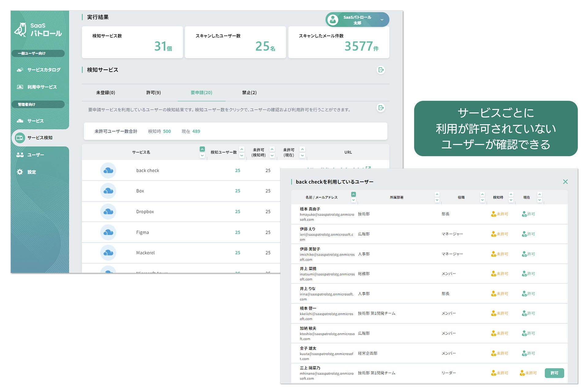
Task: Switch to the 禁止(2) tab
Action: (x=249, y=92)
